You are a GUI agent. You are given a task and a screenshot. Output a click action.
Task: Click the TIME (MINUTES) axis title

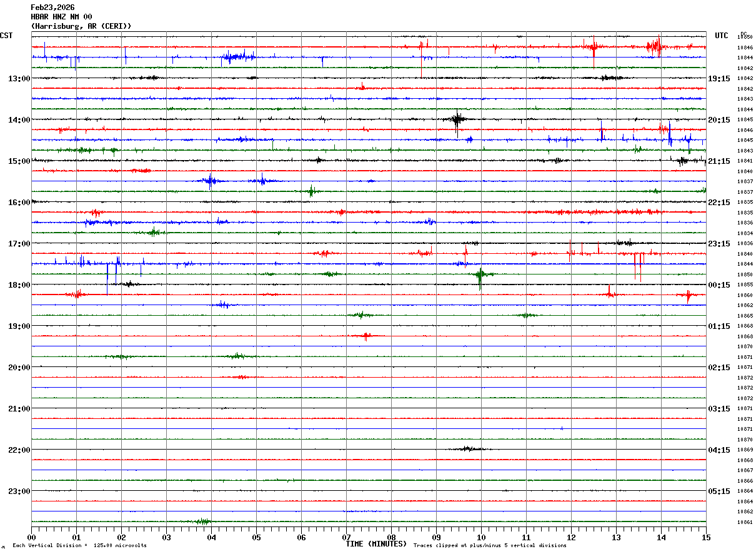[376, 544]
